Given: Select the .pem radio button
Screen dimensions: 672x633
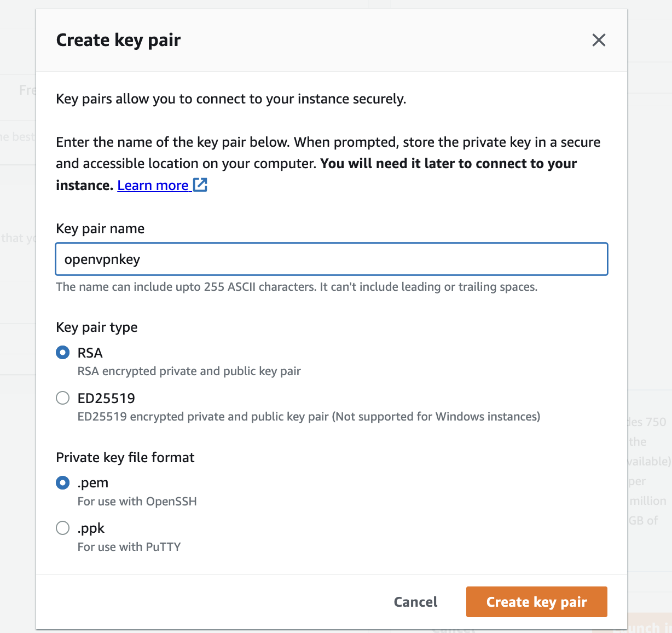Looking at the screenshot, I should [x=63, y=482].
